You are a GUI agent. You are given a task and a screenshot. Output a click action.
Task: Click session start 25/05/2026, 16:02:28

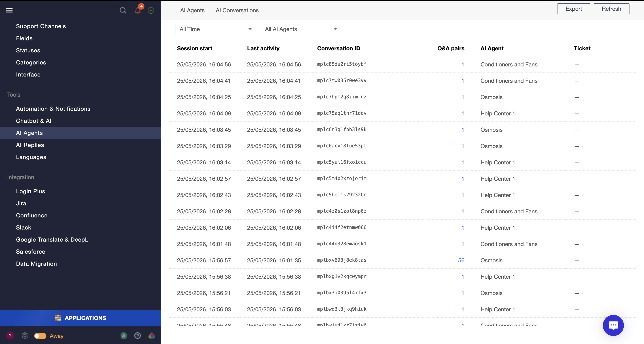204,211
